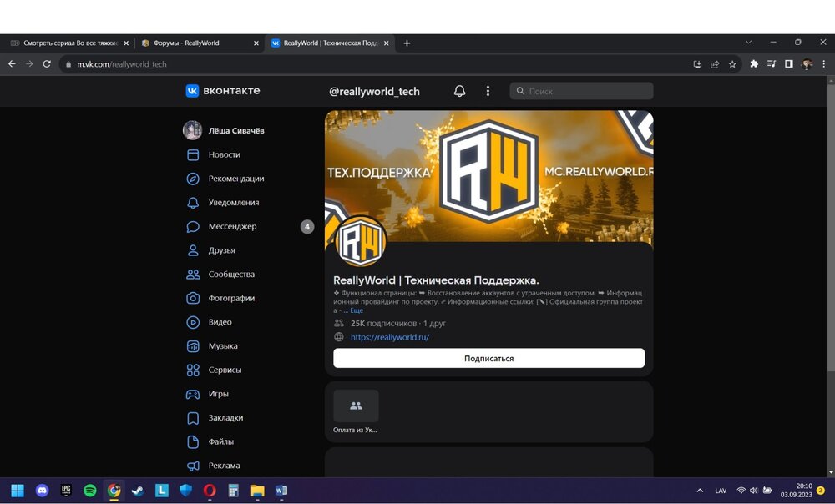Open Игры gamepad icon
Image resolution: width=835 pixels, height=504 pixels.
coord(193,394)
